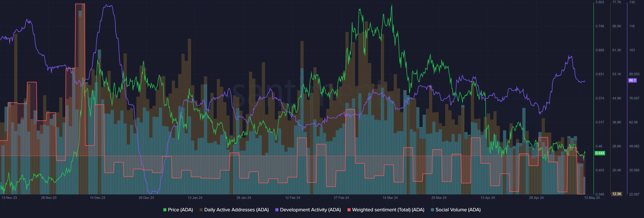Click the 13 Apr 24 date label

point(488,198)
